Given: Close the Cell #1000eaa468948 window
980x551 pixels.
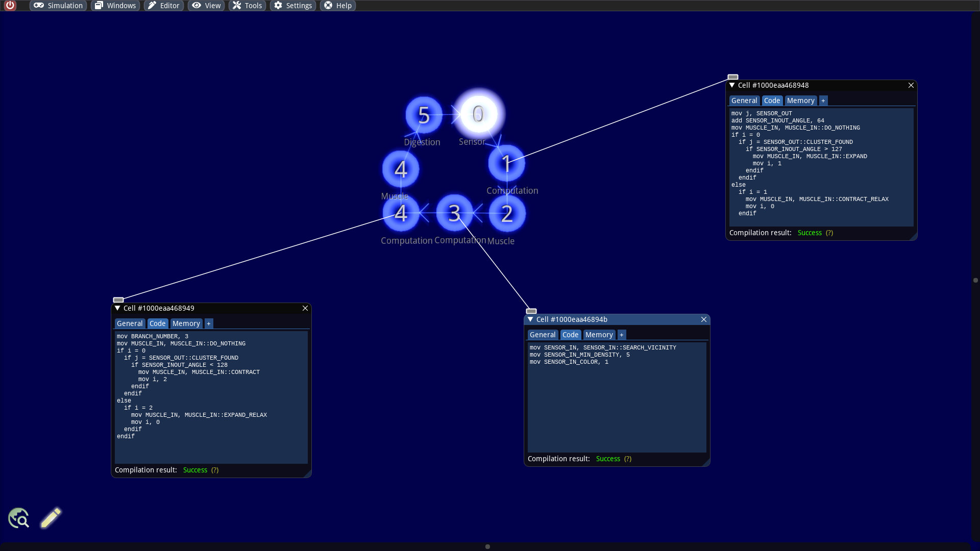Looking at the screenshot, I should click(x=911, y=85).
